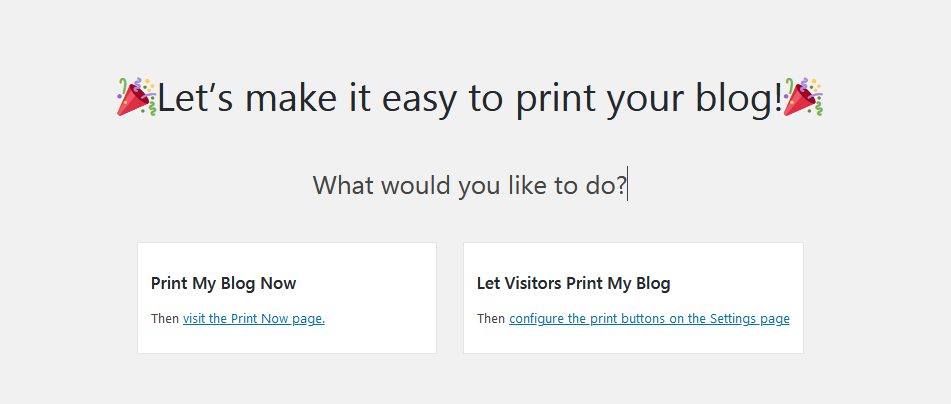Click the text cursor after the question mark
Viewport: 951px width, 404px height.
[x=628, y=184]
